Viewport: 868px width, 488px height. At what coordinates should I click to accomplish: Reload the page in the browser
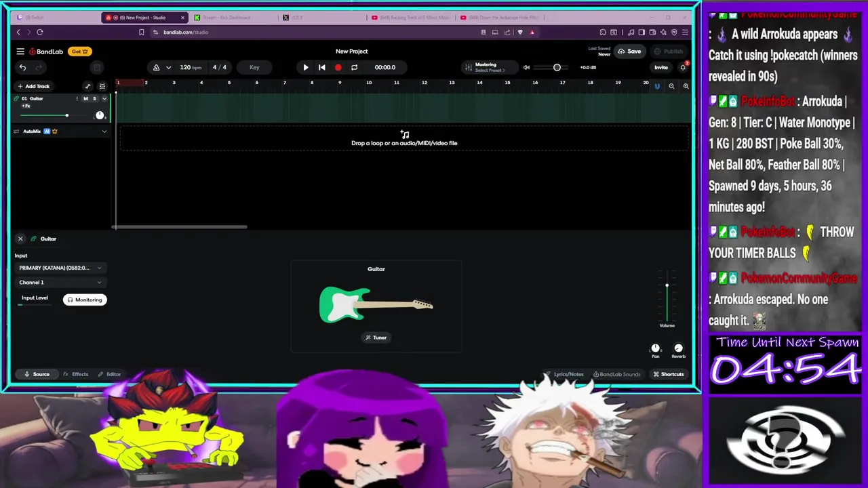pyautogui.click(x=40, y=32)
